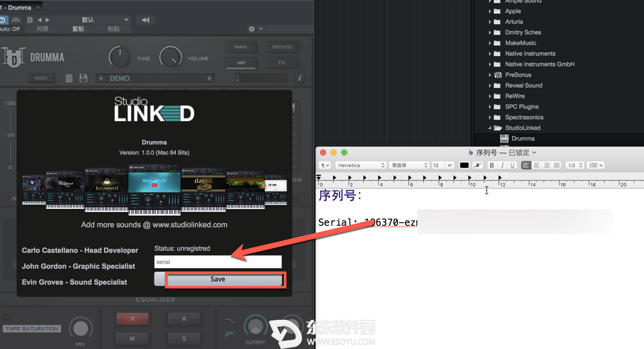Switch to the FX tab in Drumma

(282, 63)
